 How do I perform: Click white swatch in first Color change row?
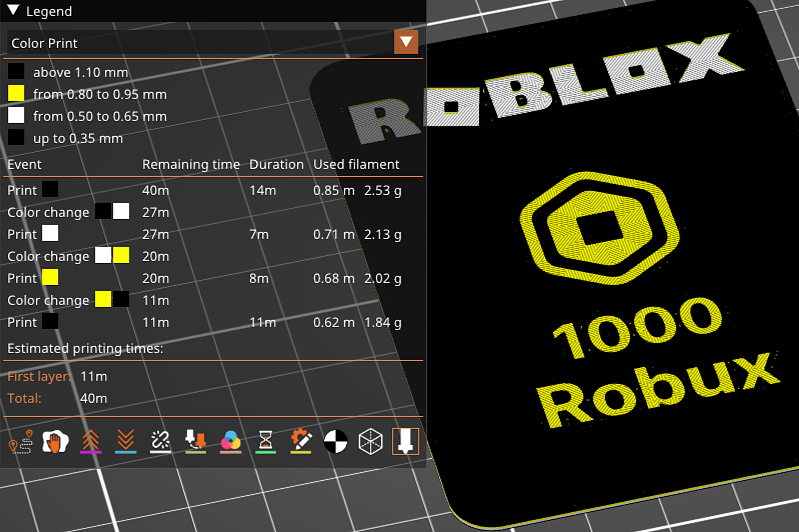pos(121,211)
